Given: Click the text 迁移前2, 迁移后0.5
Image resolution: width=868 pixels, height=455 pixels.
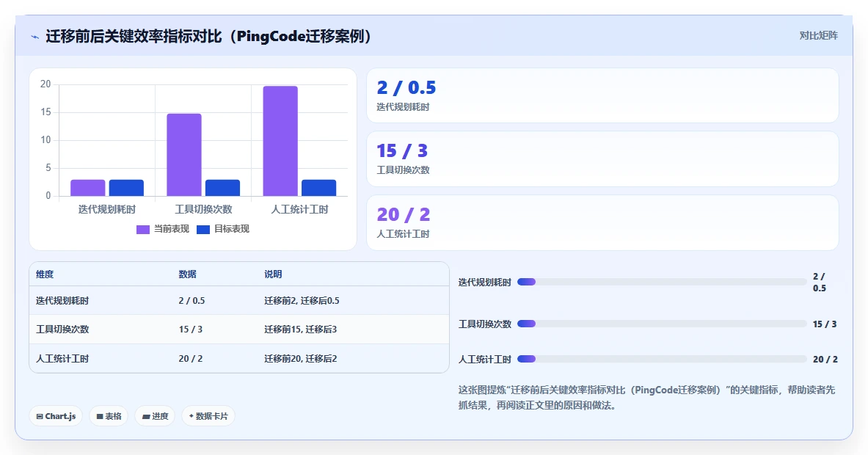Looking at the screenshot, I should click(302, 301).
